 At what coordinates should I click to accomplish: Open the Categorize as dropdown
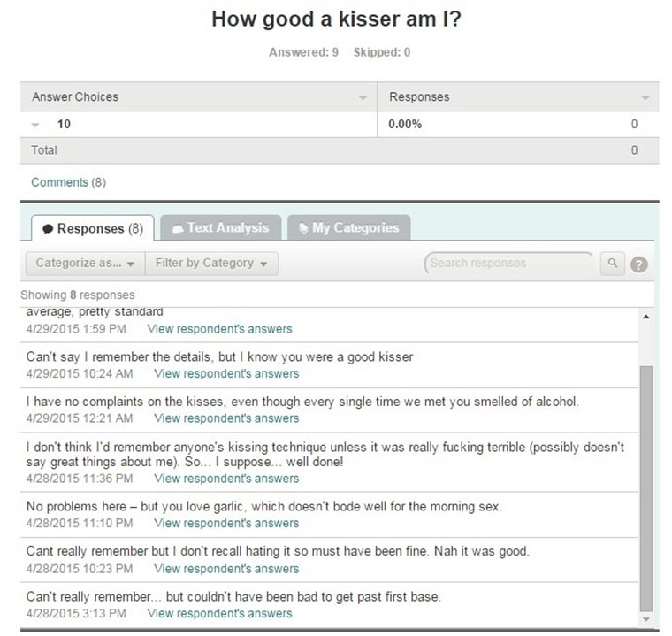pos(85,264)
